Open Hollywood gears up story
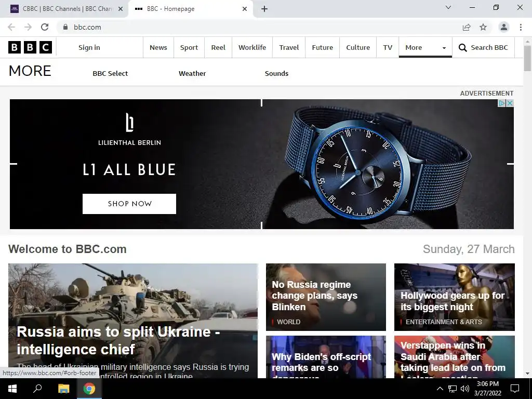 453,301
